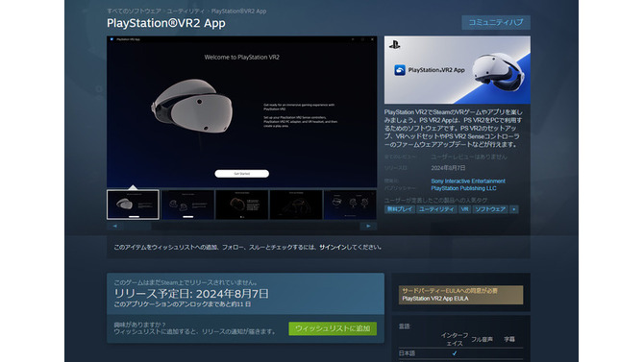Click close icon in embedded app screenshot

tap(373, 39)
